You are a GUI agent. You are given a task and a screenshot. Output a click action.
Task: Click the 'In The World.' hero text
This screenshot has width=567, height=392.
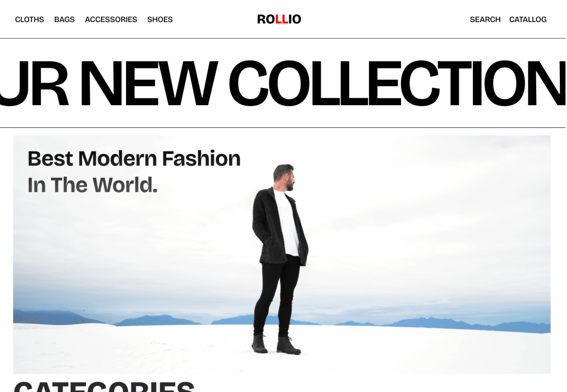click(x=92, y=185)
